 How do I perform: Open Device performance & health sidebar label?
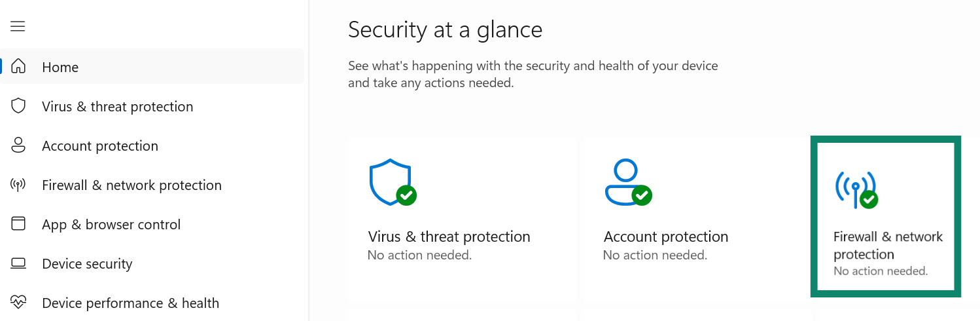pos(130,303)
